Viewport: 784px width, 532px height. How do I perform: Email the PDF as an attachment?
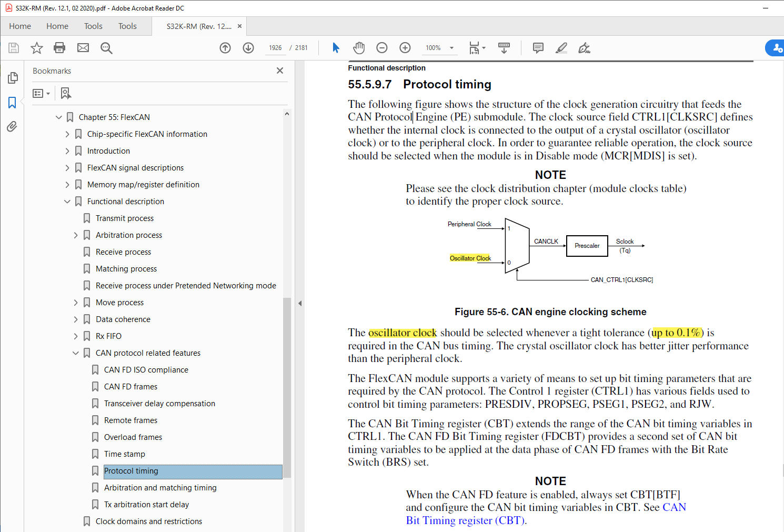point(83,47)
